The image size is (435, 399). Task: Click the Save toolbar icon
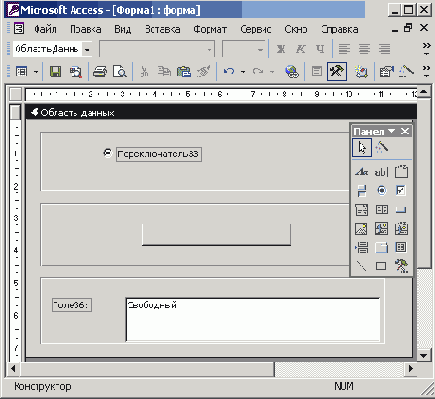click(x=55, y=71)
